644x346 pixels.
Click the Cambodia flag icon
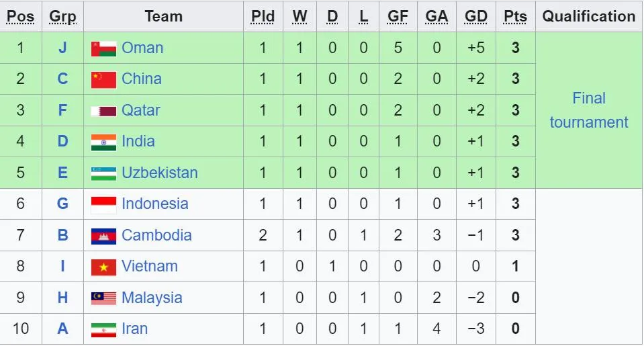103,236
